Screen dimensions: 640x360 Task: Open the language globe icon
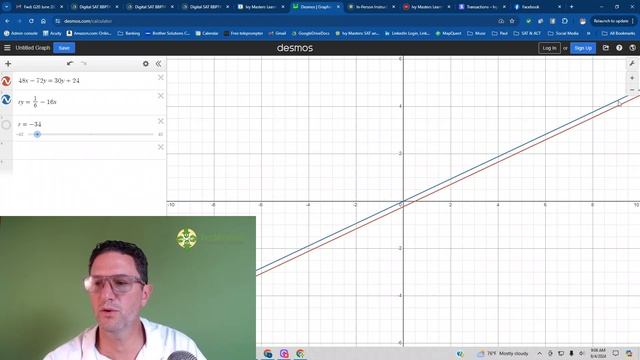tap(632, 48)
